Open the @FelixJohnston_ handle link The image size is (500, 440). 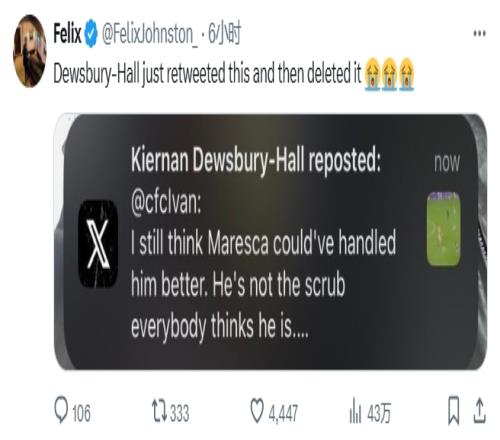point(149,34)
